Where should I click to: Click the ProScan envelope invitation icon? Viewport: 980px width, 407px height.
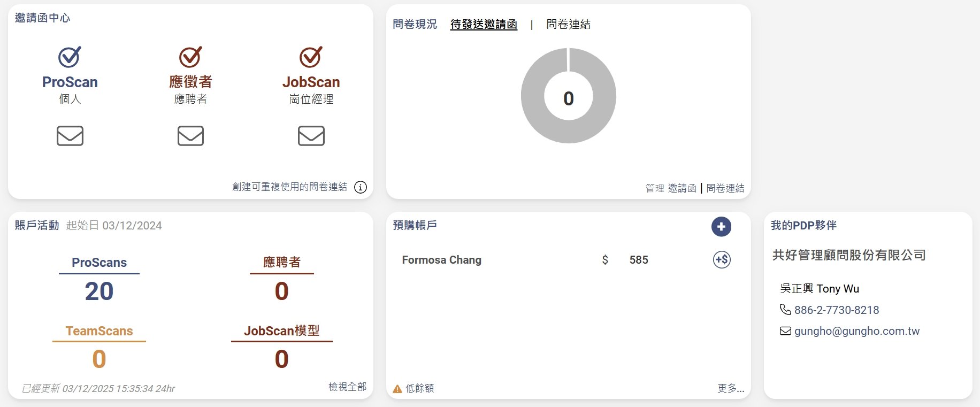tap(70, 136)
